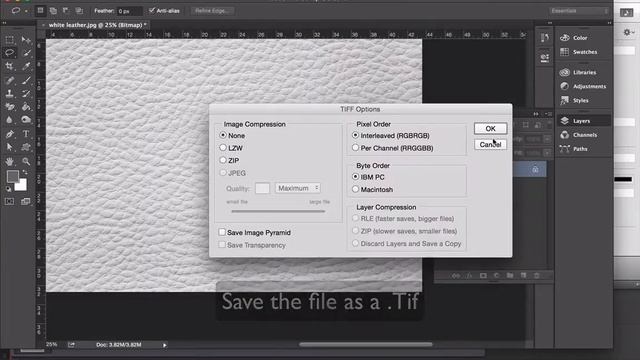
Task: Select the Hand tool
Action: (9, 161)
